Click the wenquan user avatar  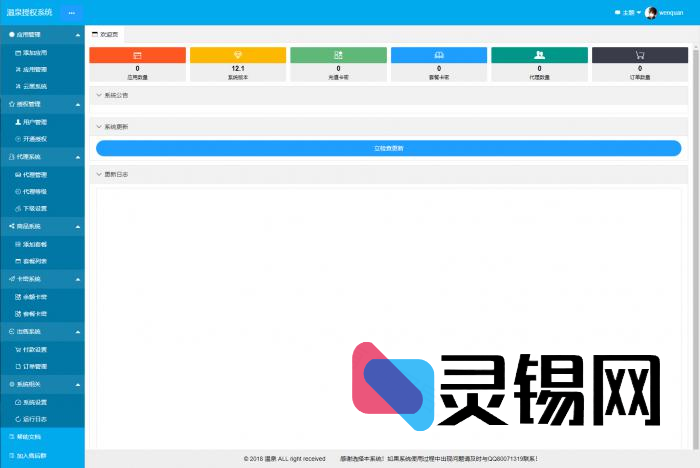coord(651,13)
